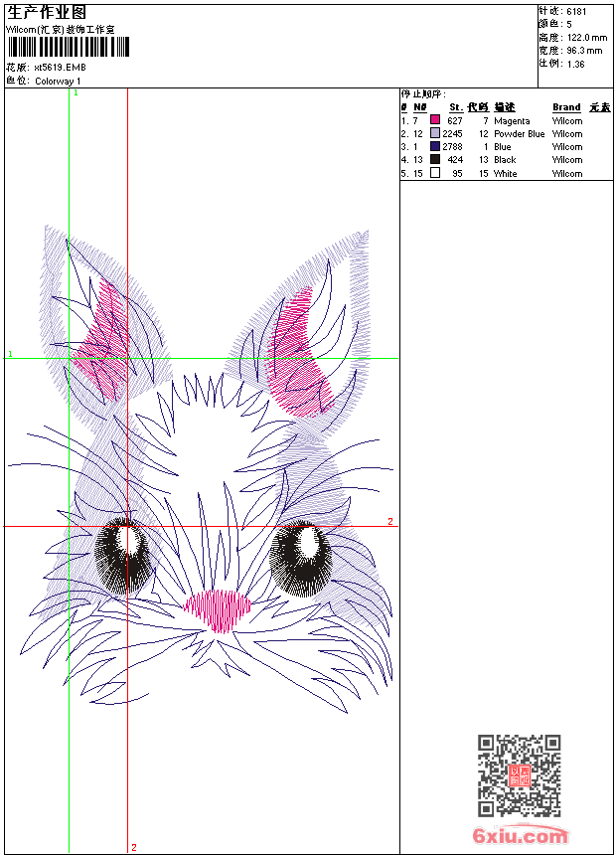The image size is (616, 855).
Task: Select the Black color swatch
Action: 435,159
